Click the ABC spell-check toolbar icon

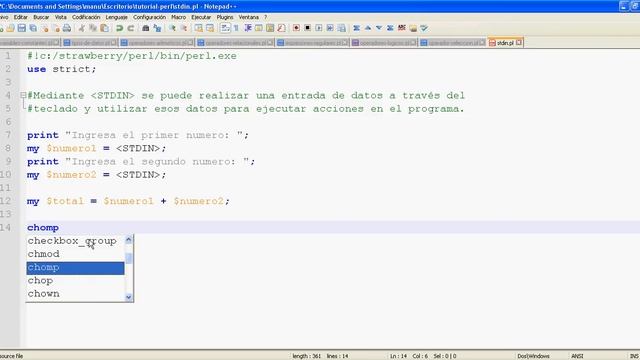tap(402, 28)
